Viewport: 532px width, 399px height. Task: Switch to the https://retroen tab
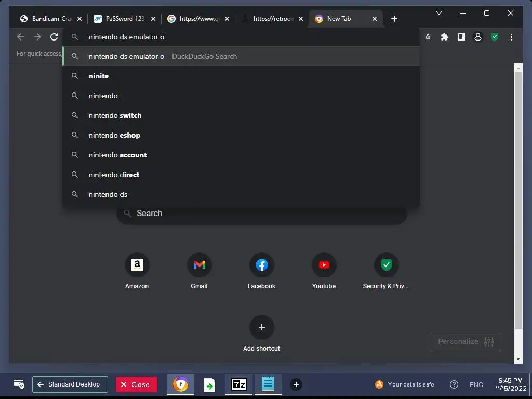(271, 19)
